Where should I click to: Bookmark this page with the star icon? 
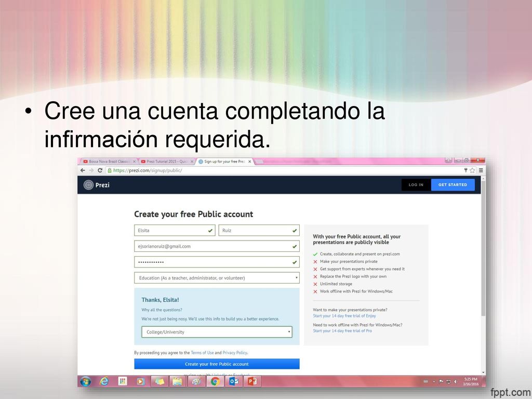click(x=472, y=170)
